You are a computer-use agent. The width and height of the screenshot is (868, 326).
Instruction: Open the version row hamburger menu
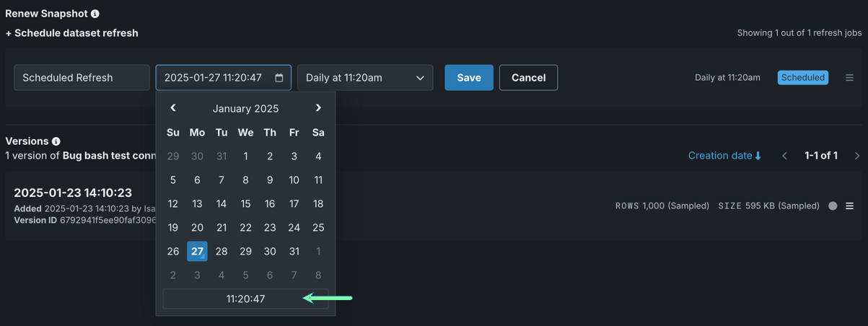click(849, 206)
